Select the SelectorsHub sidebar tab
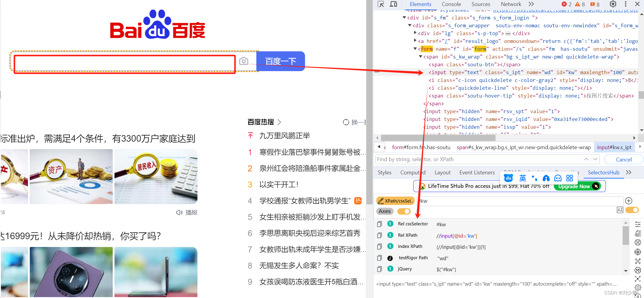This screenshot has height=298, width=644. (x=603, y=173)
